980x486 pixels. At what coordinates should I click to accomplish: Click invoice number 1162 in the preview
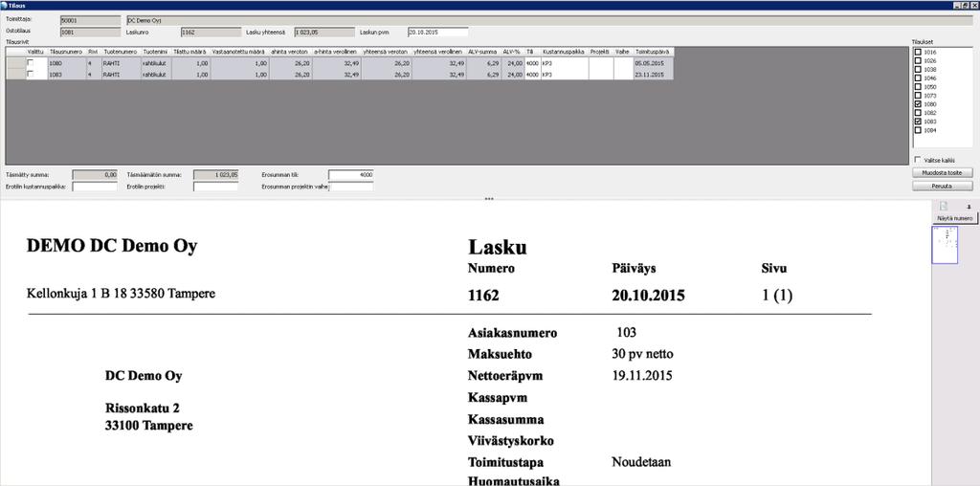[x=483, y=297]
